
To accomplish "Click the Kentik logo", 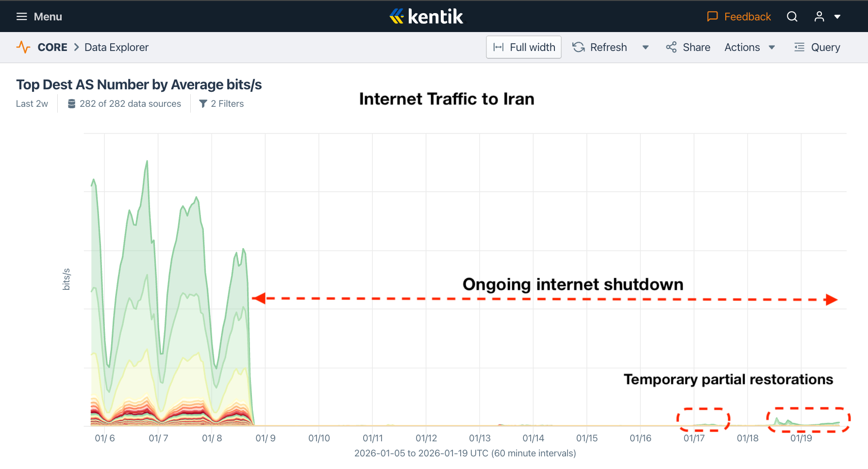I will 426,17.
